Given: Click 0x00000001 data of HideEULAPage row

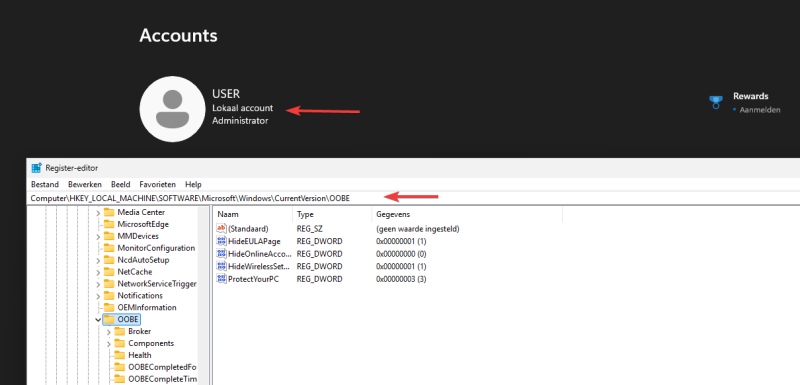Looking at the screenshot, I should tap(401, 241).
